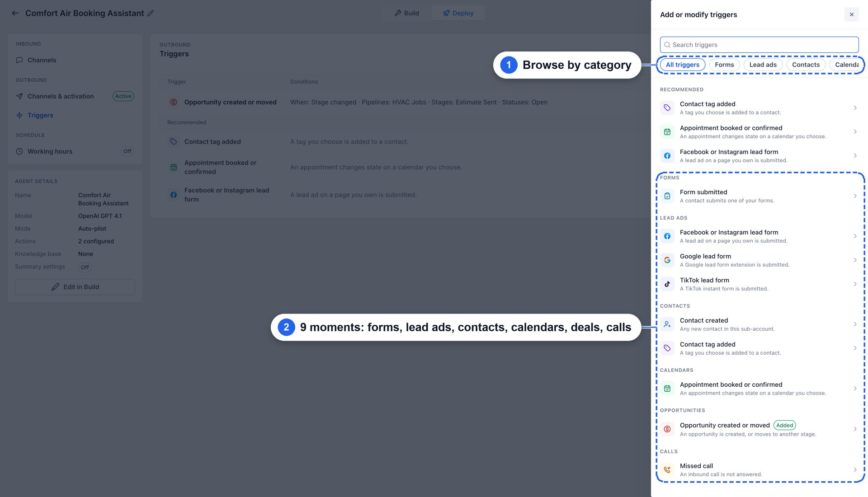Select the Lead ads category filter
Screen dimensions: 868x497
(x=763, y=65)
